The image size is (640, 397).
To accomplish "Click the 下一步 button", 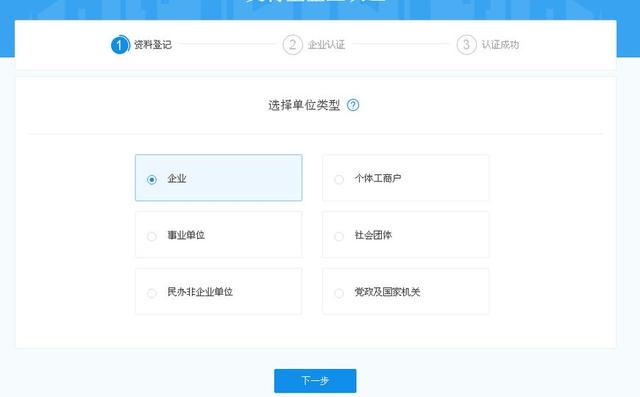I will point(315,381).
